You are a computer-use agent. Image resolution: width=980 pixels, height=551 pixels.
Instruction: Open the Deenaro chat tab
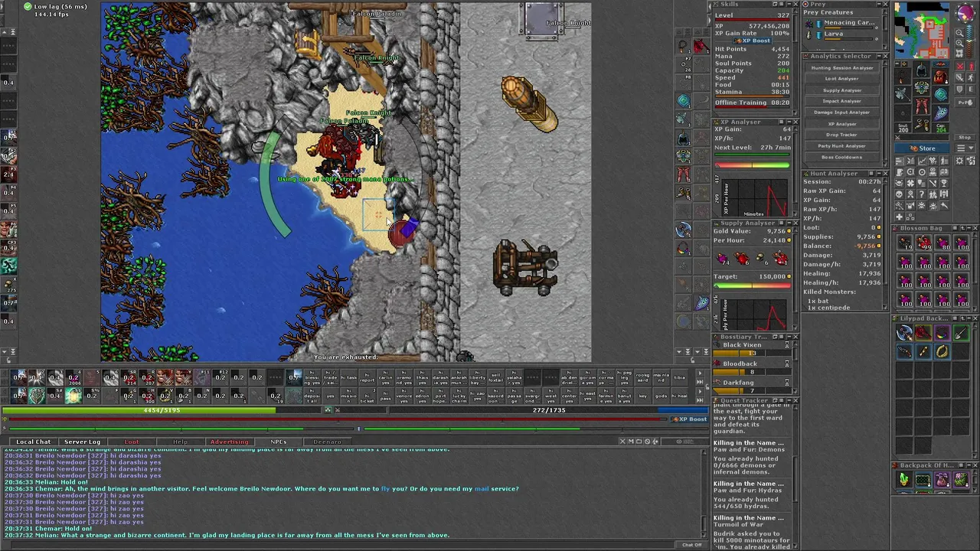tap(327, 442)
